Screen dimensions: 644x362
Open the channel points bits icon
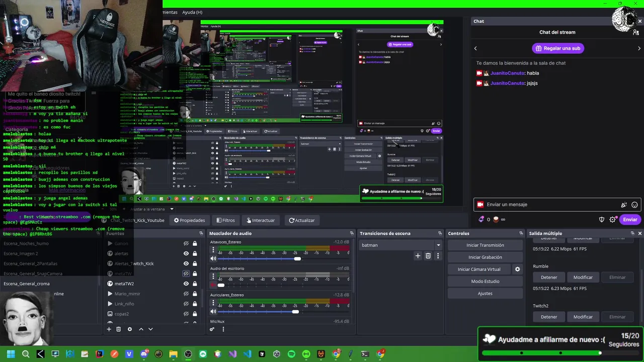[x=481, y=219]
